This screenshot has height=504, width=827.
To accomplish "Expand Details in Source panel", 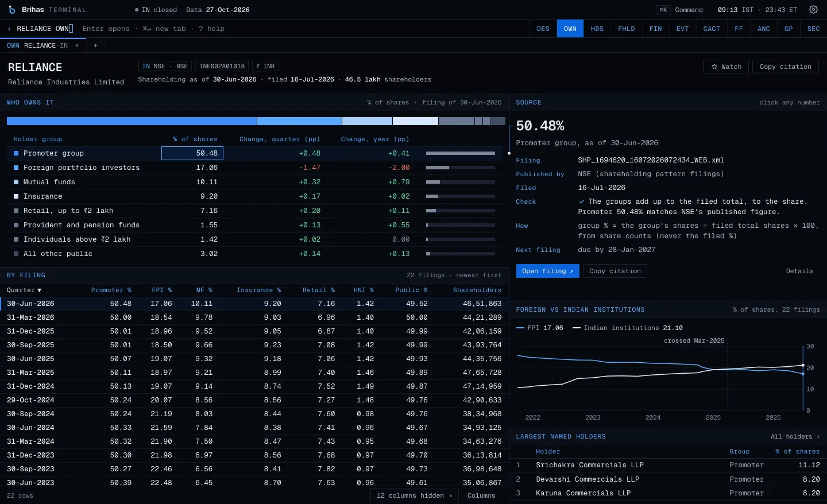I will (799, 271).
